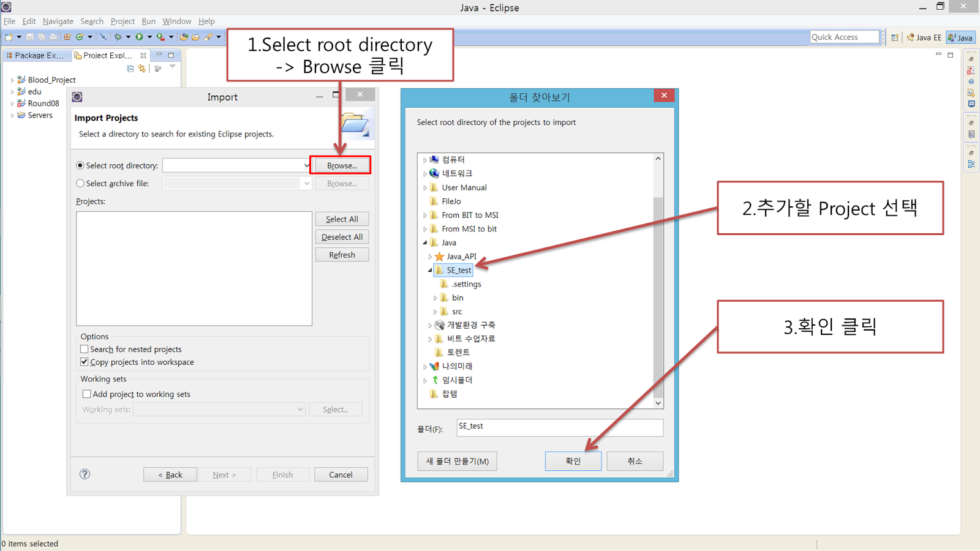Screen dimensions: 980x551
Task: Click the Refresh button in Import dialog
Action: pos(342,255)
